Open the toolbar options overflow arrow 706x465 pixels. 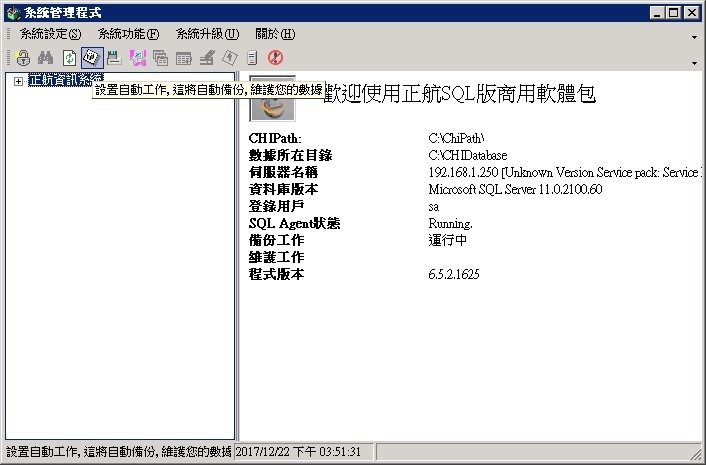694,63
